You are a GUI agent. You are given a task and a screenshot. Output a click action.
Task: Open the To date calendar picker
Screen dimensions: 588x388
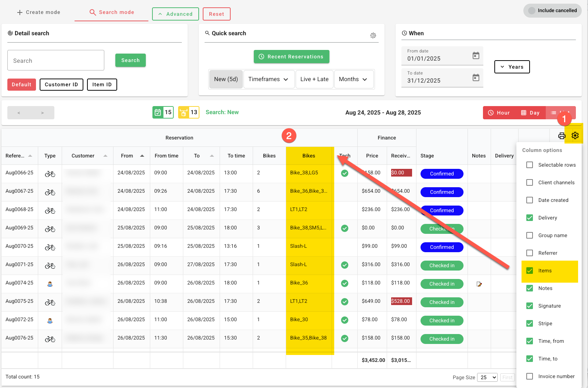coord(476,77)
